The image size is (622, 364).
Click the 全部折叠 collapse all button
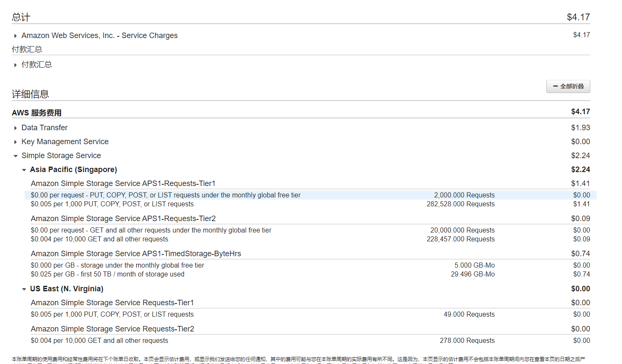coord(568,86)
